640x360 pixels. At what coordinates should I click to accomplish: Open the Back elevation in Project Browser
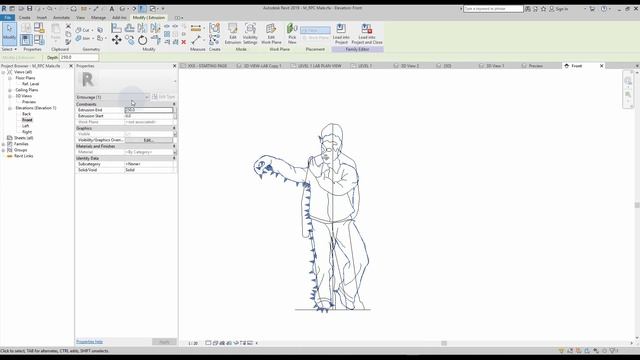[26, 114]
